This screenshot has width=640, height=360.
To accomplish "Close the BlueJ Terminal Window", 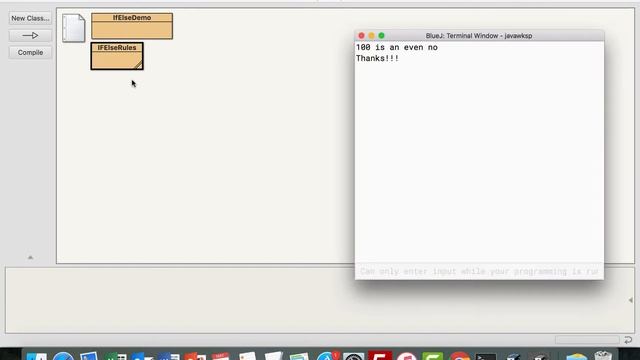I will coord(361,36).
